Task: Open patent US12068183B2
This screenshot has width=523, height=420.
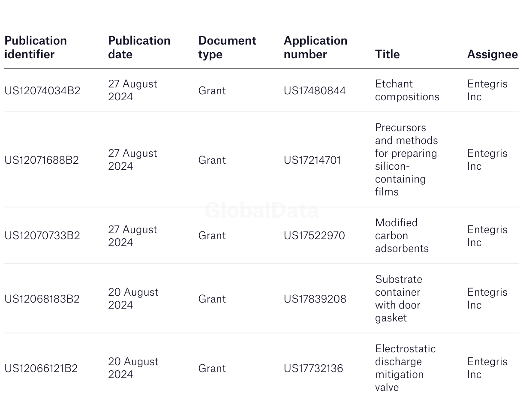Action: [x=42, y=299]
